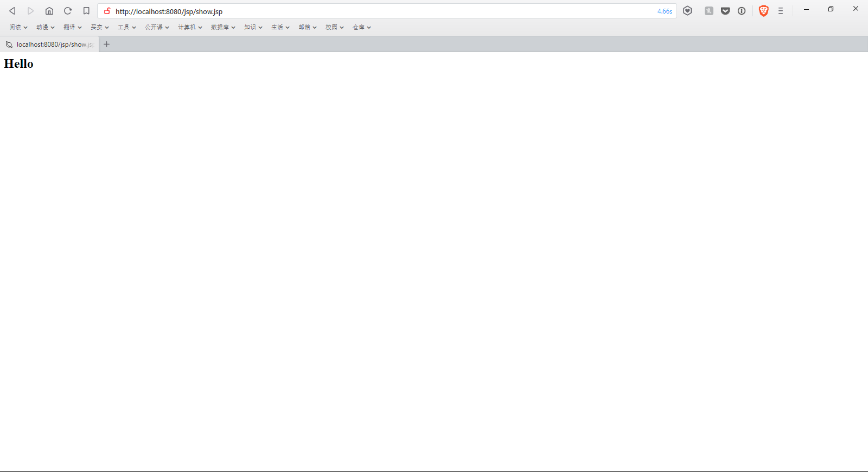Open Brave Shields lion icon

(764, 11)
